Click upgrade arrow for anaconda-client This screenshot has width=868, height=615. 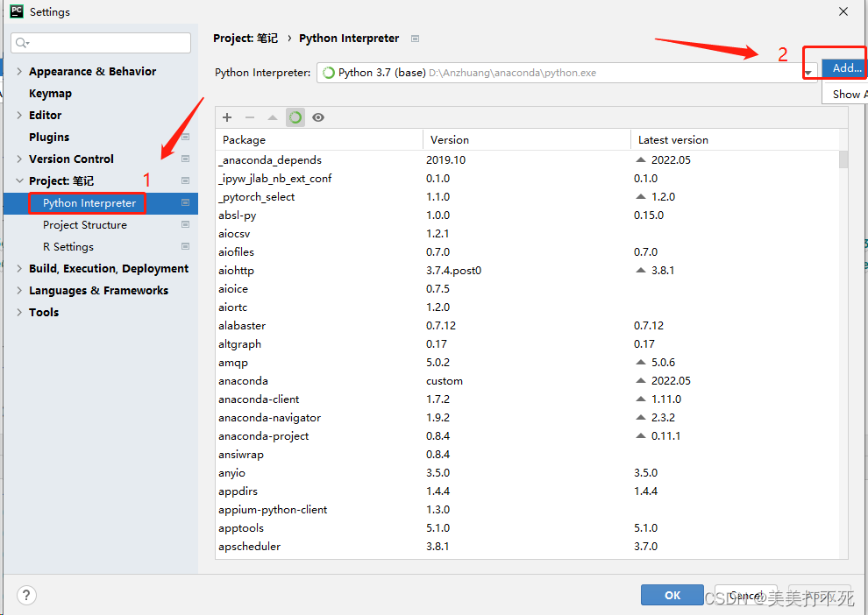pyautogui.click(x=641, y=399)
